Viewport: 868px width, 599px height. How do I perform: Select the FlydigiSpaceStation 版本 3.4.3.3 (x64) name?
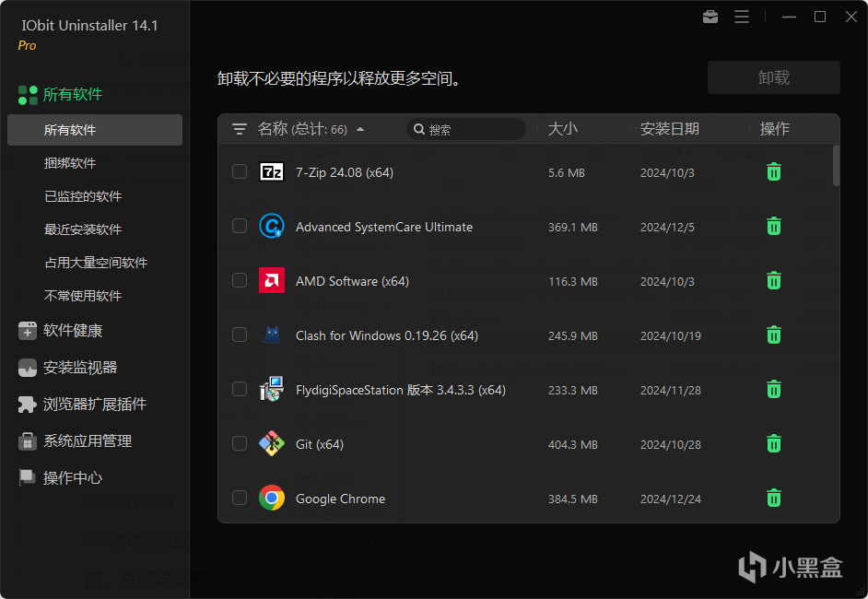[401, 390]
